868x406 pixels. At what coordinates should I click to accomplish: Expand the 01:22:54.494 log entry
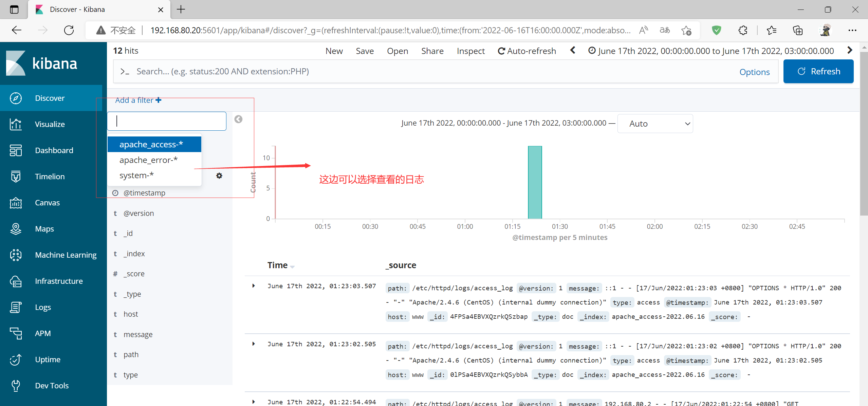[254, 402]
